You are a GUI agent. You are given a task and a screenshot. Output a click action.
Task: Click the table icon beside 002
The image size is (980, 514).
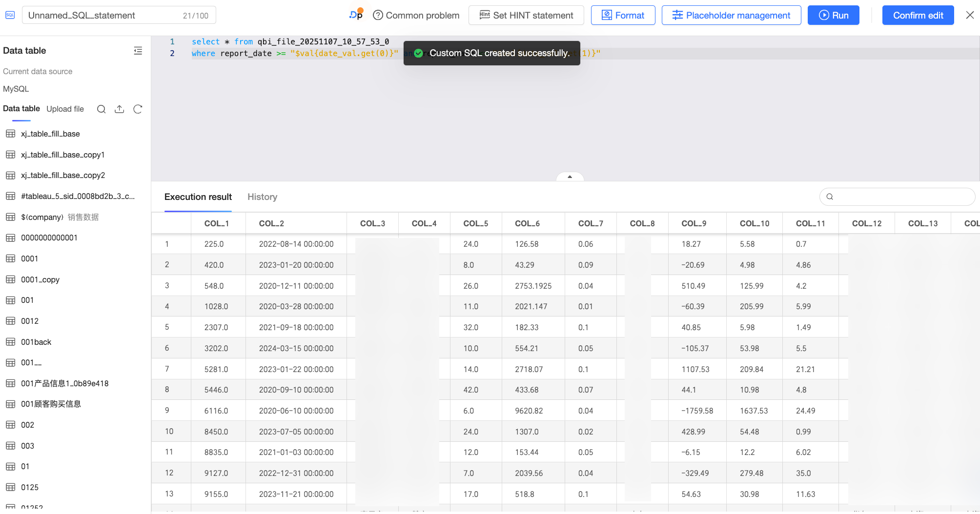tap(11, 425)
